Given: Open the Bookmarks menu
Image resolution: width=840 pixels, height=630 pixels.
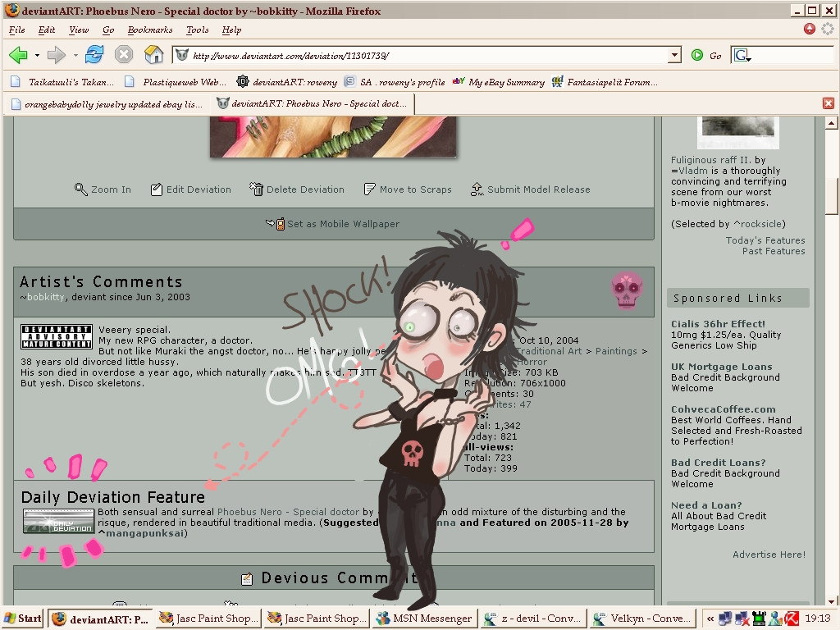Looking at the screenshot, I should (x=150, y=30).
